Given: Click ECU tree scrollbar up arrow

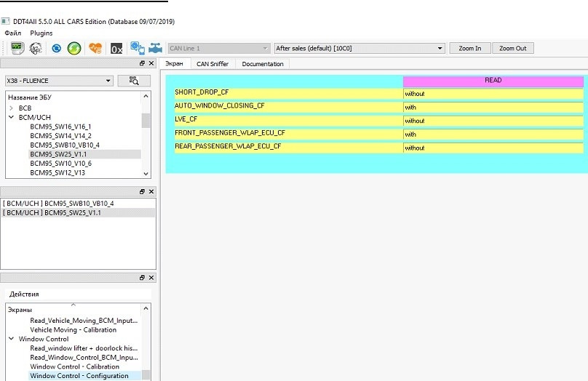Looking at the screenshot, I should 146,96.
